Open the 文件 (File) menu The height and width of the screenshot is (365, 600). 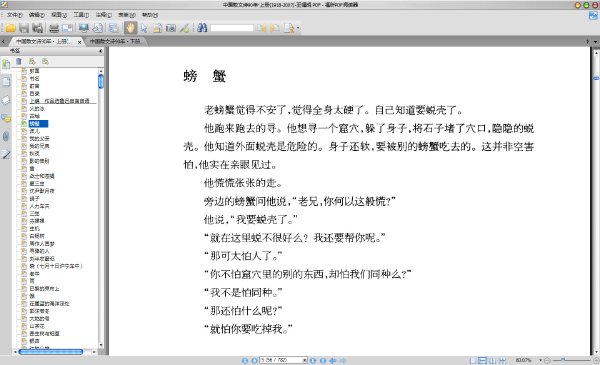pyautogui.click(x=15, y=15)
